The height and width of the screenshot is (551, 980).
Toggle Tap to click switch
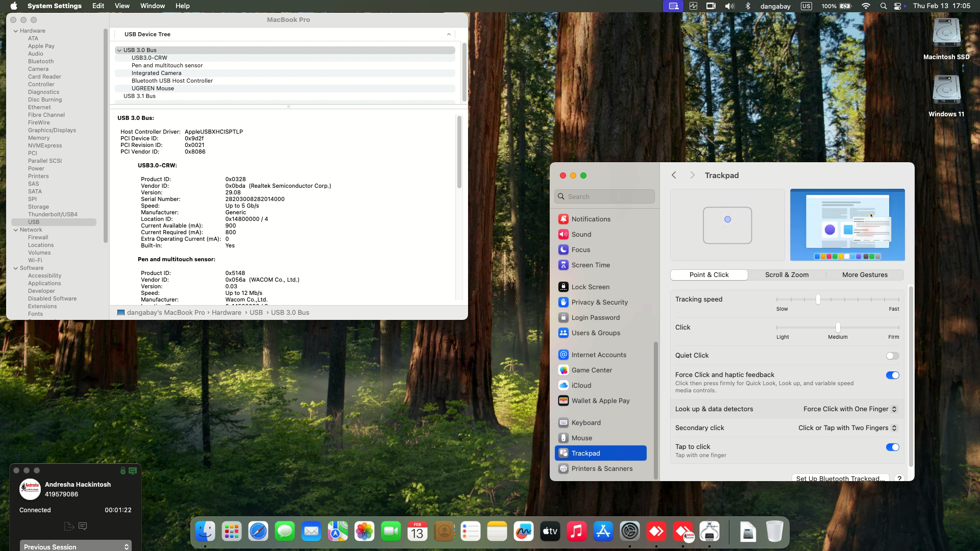892,447
